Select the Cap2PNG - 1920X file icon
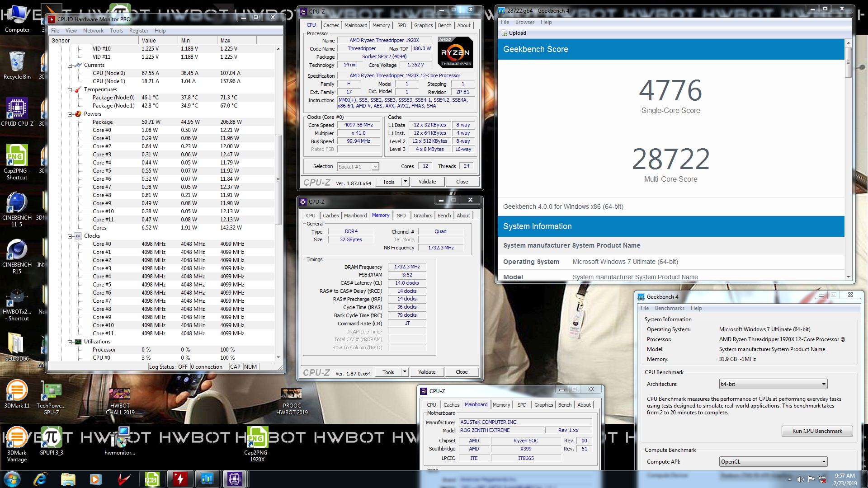The height and width of the screenshot is (488, 868). tap(257, 444)
